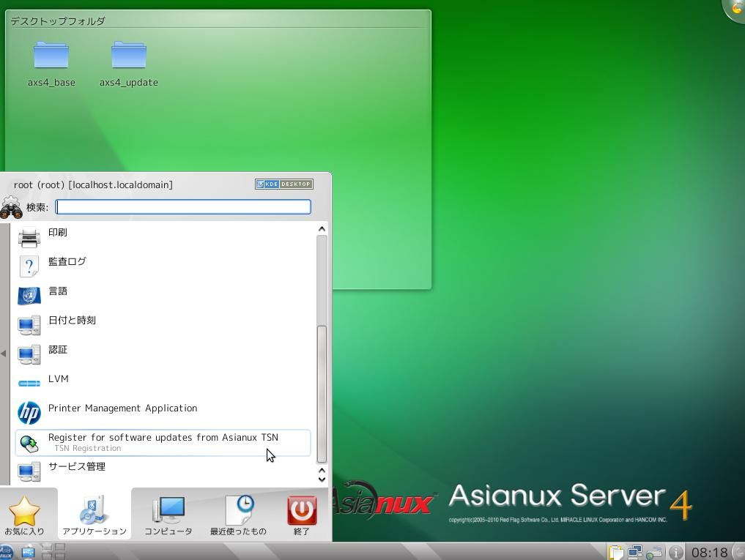The height and width of the screenshot is (560, 745).
Task: Click the Plasma cashew in top-right corner
Action: point(735,9)
